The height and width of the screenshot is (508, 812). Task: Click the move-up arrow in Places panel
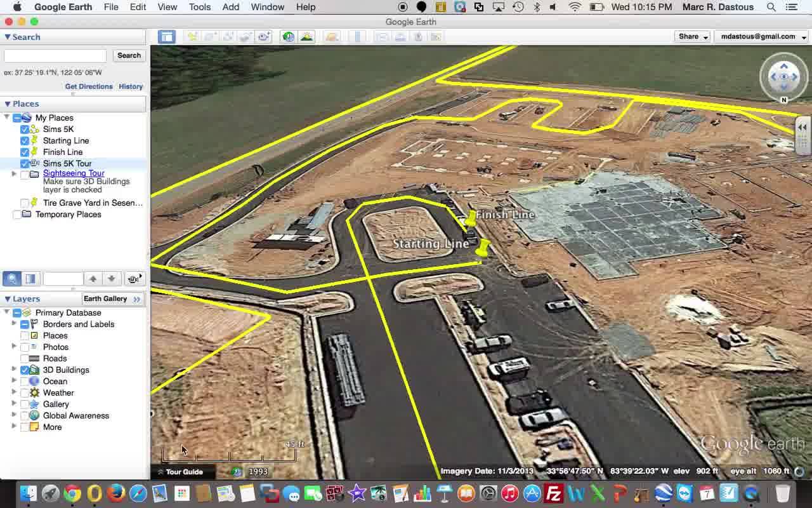click(93, 278)
